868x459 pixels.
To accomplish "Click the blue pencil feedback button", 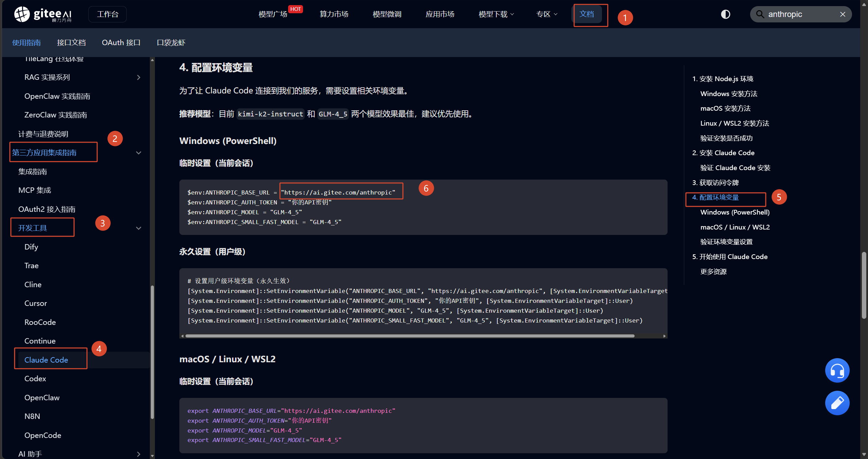I will coord(837,403).
